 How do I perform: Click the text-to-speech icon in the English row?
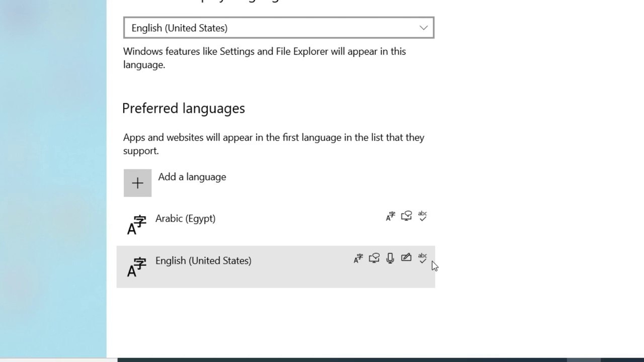click(x=374, y=258)
